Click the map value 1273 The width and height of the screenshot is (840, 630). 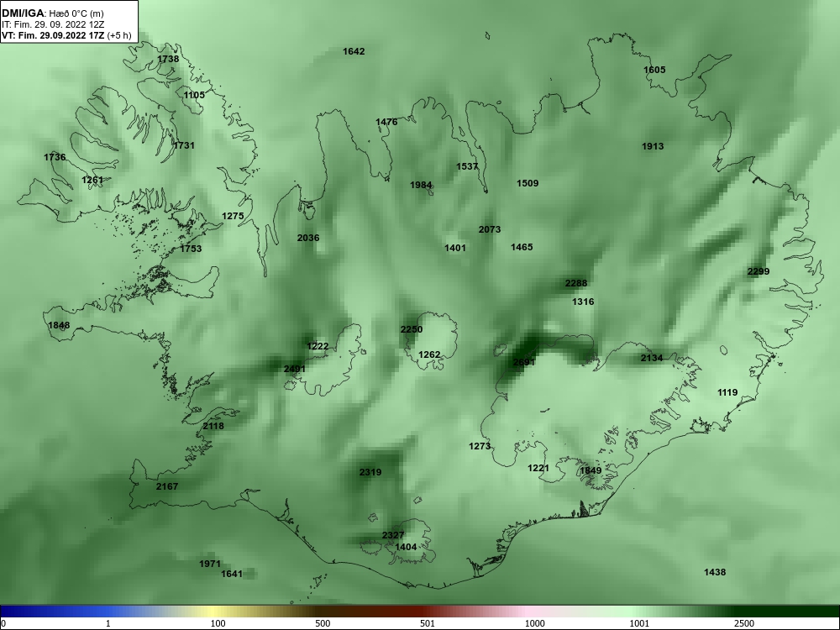(480, 446)
